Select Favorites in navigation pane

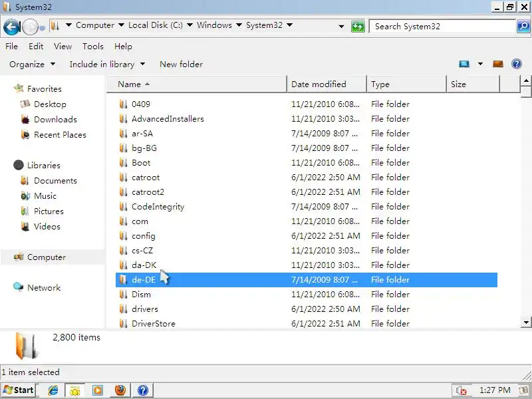(x=45, y=89)
